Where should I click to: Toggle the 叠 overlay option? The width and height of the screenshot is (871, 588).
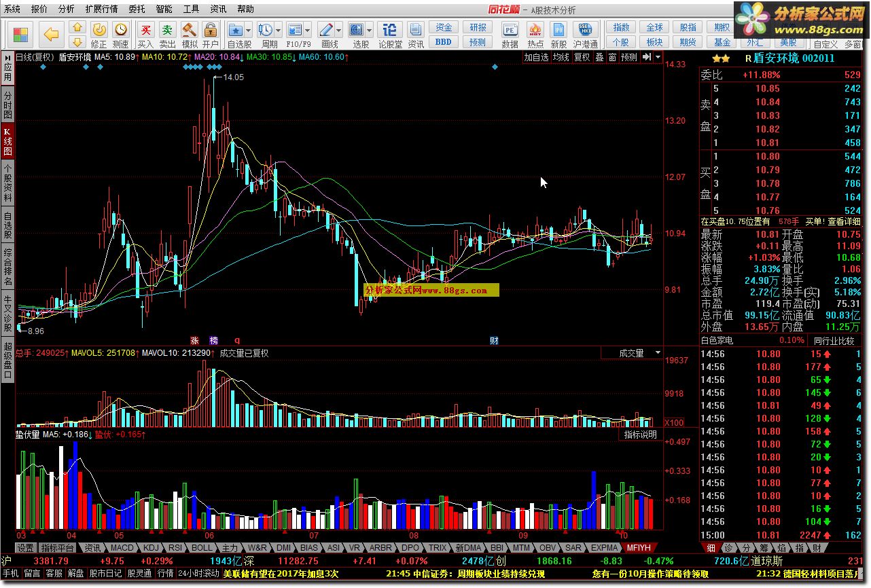(x=599, y=57)
